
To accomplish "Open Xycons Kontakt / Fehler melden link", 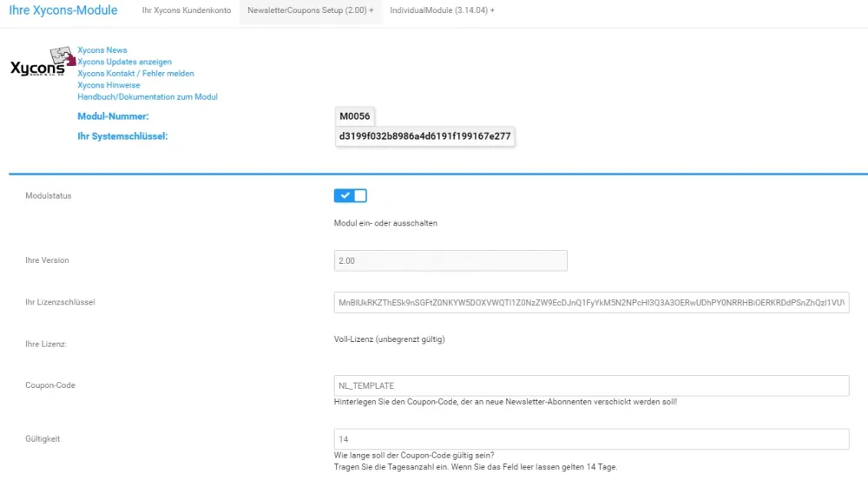I will [135, 73].
